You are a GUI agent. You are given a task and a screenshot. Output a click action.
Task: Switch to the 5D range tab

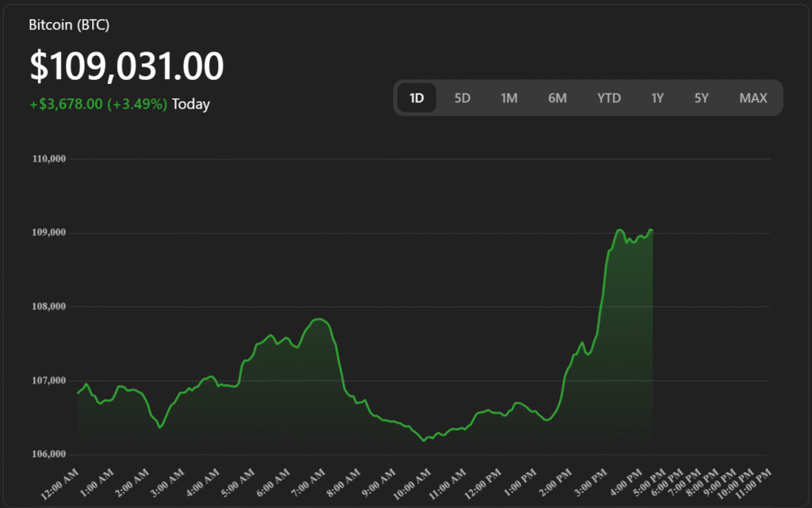tap(462, 97)
